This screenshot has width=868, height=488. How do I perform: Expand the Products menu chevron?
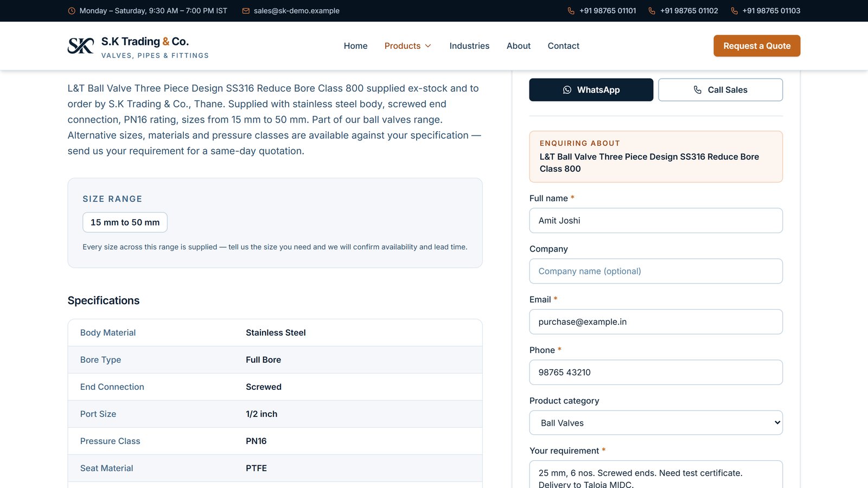pos(428,46)
